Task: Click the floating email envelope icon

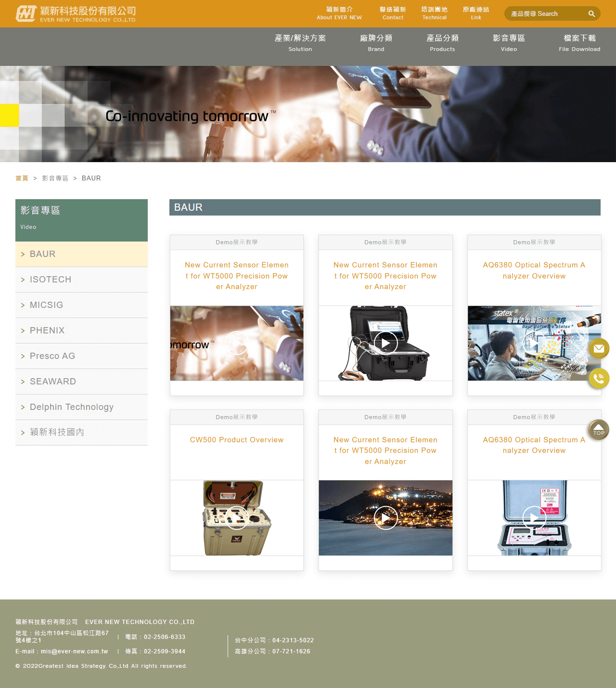Action: pyautogui.click(x=599, y=348)
